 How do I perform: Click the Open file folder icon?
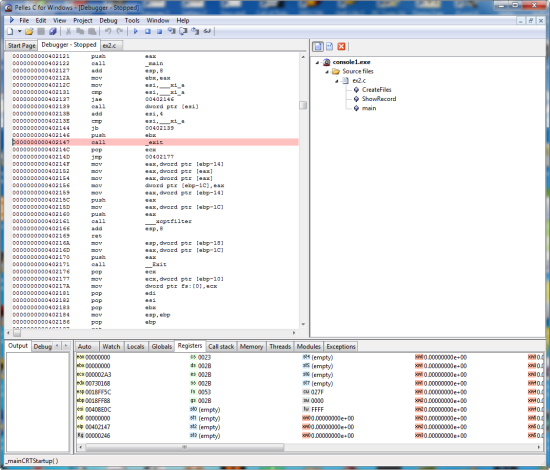[x=29, y=32]
